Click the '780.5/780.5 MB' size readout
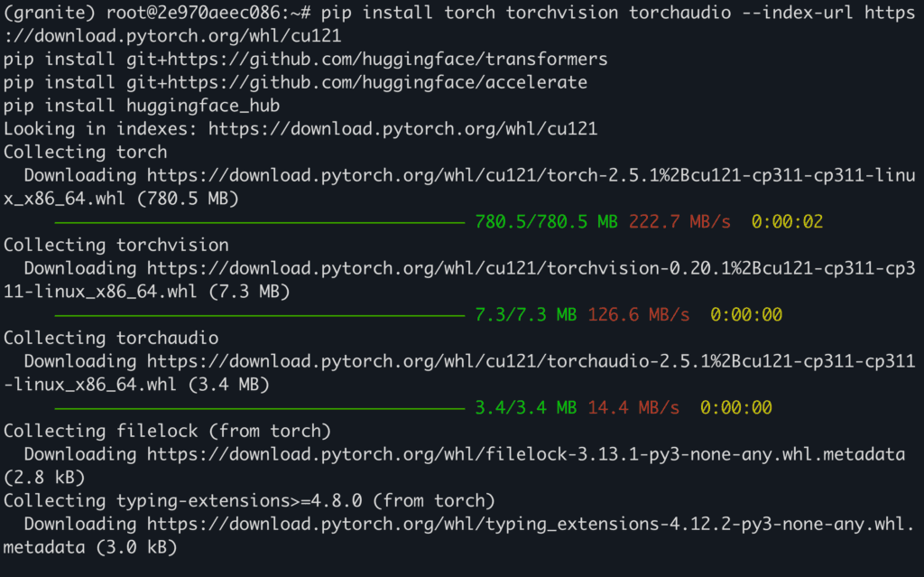The image size is (924, 577). point(546,222)
